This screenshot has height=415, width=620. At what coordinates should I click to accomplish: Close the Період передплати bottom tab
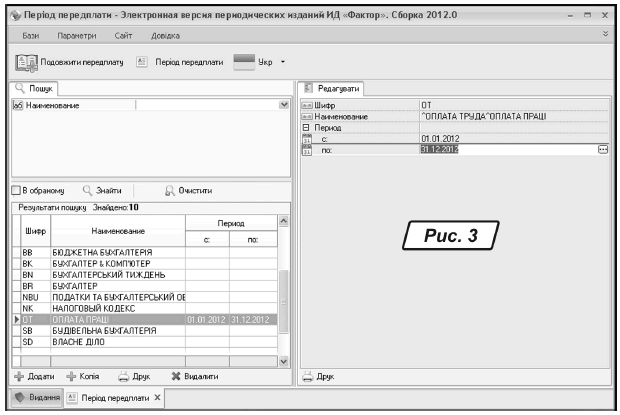tap(157, 398)
